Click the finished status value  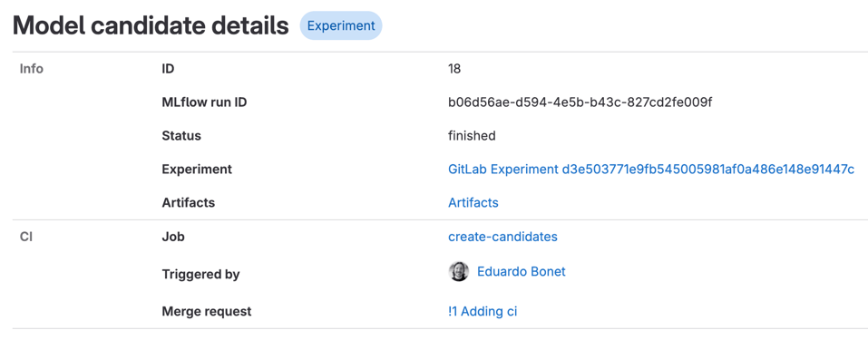472,136
